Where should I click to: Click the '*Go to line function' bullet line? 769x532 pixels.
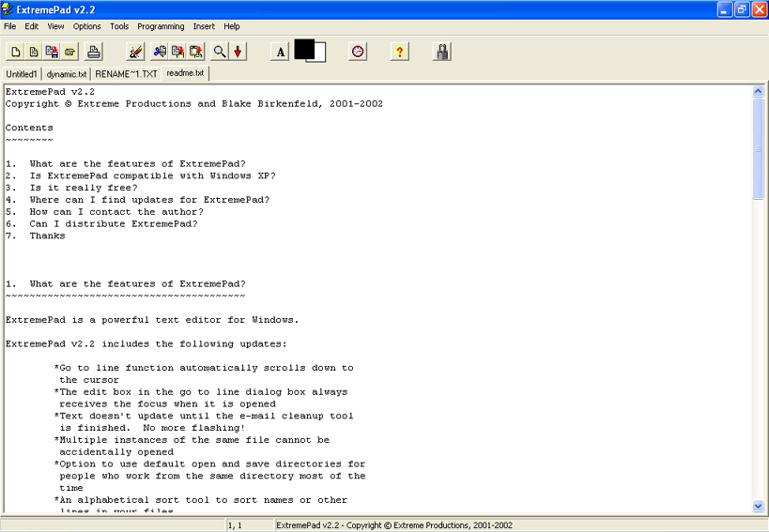click(x=204, y=368)
